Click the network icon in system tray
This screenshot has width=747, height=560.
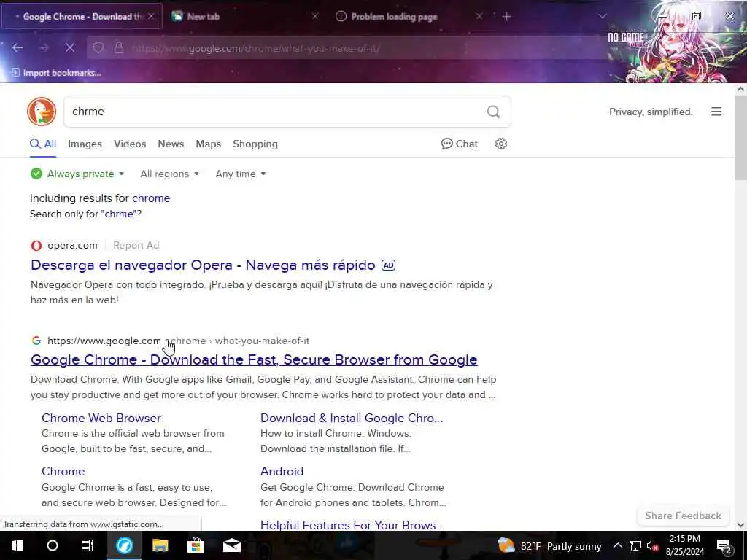pyautogui.click(x=635, y=545)
